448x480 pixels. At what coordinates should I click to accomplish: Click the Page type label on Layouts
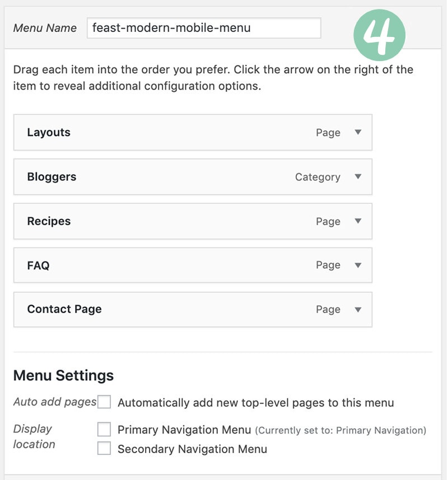(328, 133)
